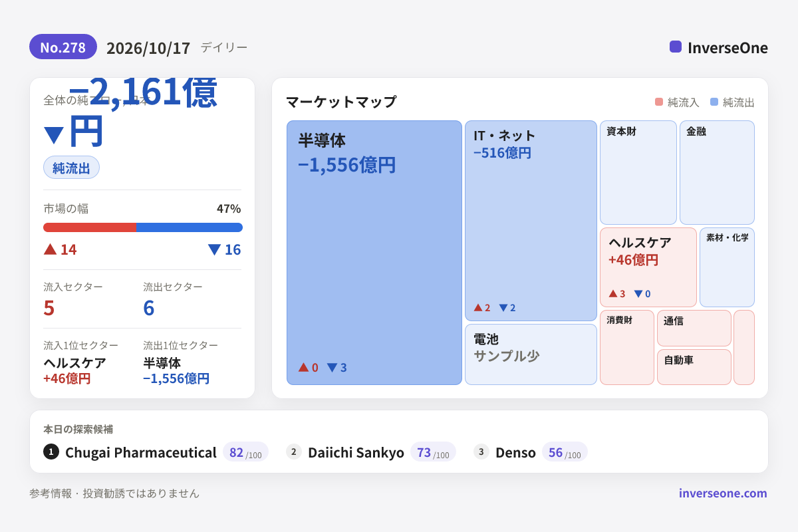Click the 2026/10/17 date text
Screen dimensions: 798x532
[148, 48]
